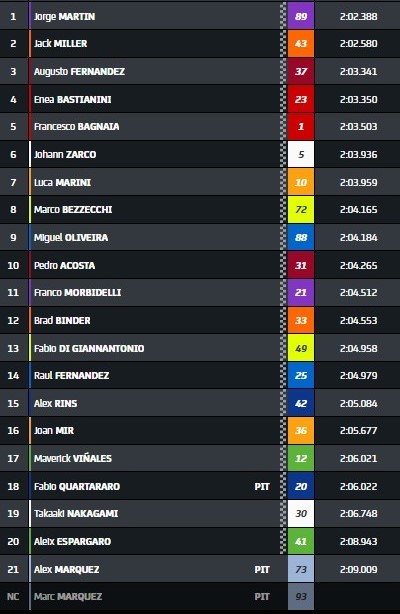Click the red number 1 swatch
The image size is (400, 614).
[300, 126]
